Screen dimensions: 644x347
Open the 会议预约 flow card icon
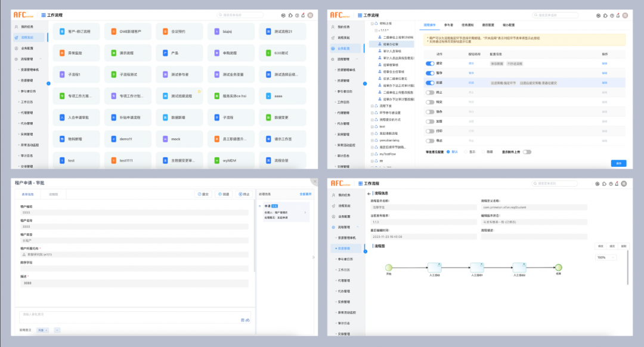click(x=165, y=32)
